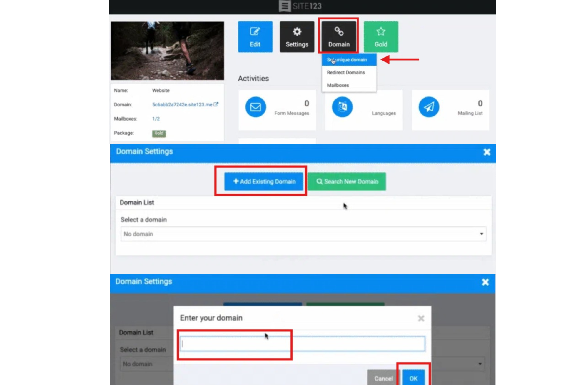The width and height of the screenshot is (588, 385).
Task: Click the website preview thumbnail image
Action: [x=167, y=51]
